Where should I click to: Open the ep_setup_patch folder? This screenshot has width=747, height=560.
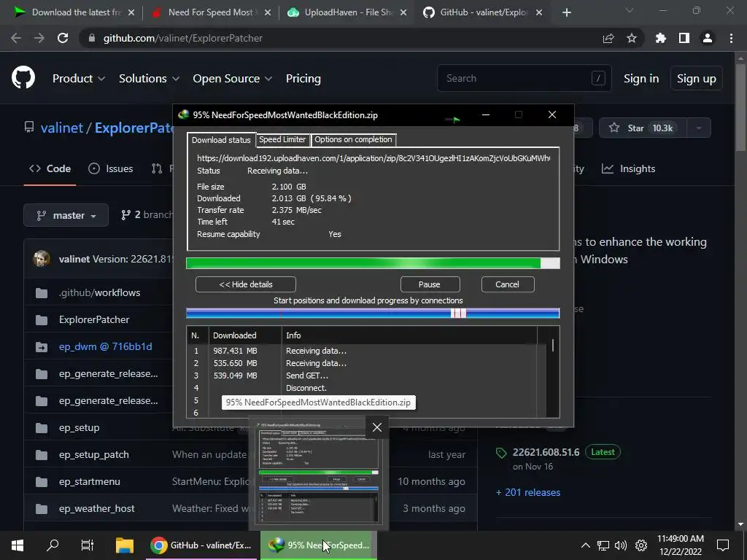94,455
